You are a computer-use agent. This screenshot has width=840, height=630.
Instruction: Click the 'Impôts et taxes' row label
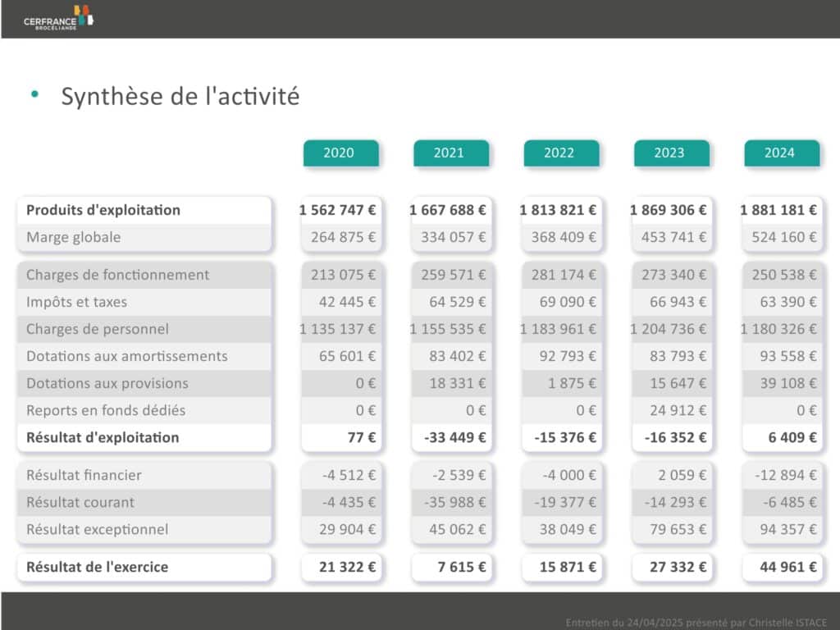76,302
